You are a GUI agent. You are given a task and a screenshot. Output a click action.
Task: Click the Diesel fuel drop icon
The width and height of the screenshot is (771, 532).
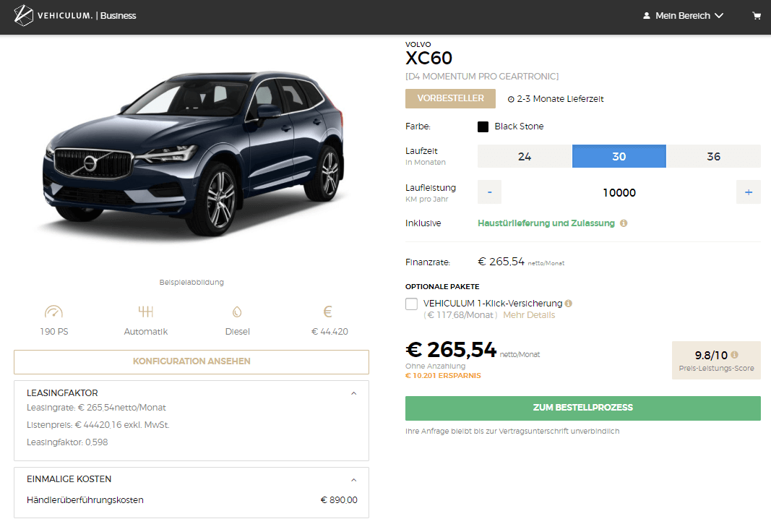[237, 312]
